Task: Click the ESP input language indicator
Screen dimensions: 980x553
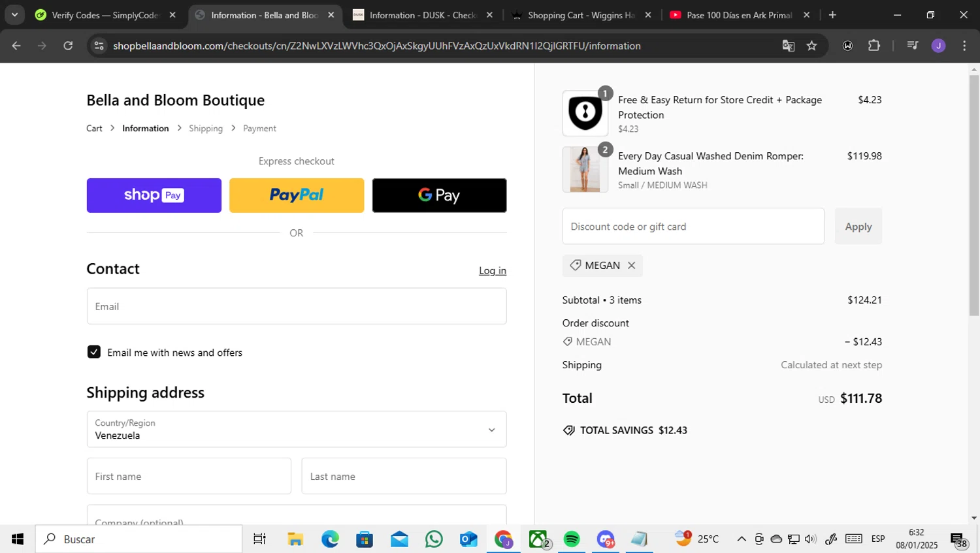Action: click(x=878, y=539)
